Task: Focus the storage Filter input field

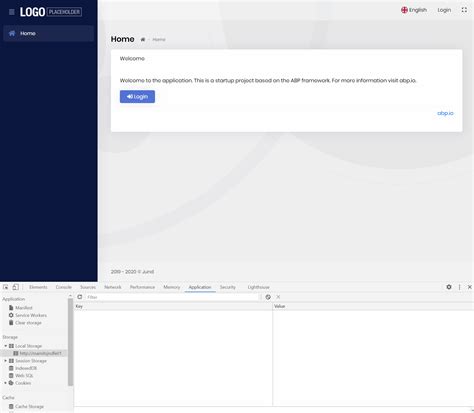Action: [172, 297]
